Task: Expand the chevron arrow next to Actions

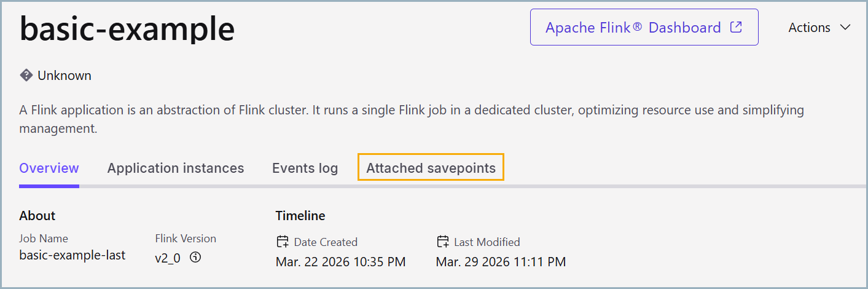Action: click(845, 28)
